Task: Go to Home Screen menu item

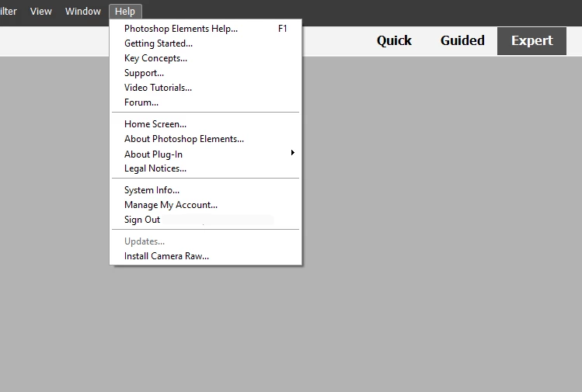Action: click(206, 124)
